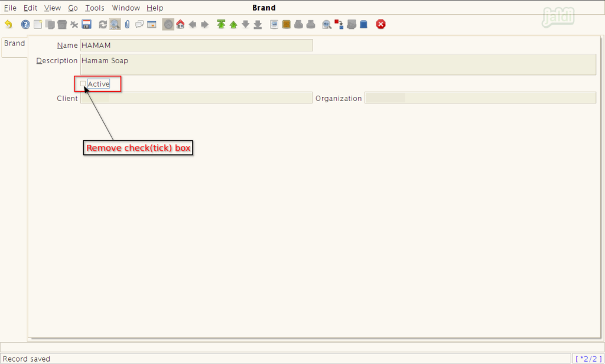
Task: Open Product Info blue box icon
Action: click(x=363, y=24)
